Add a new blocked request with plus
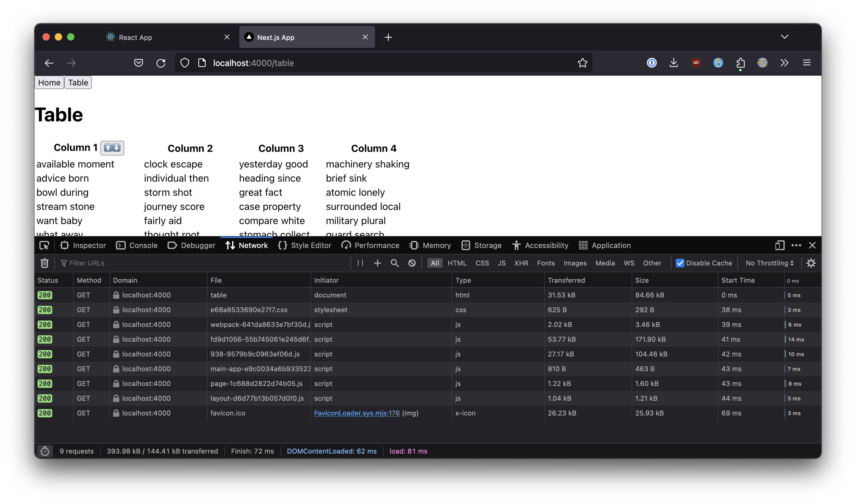856x504 pixels. point(377,263)
